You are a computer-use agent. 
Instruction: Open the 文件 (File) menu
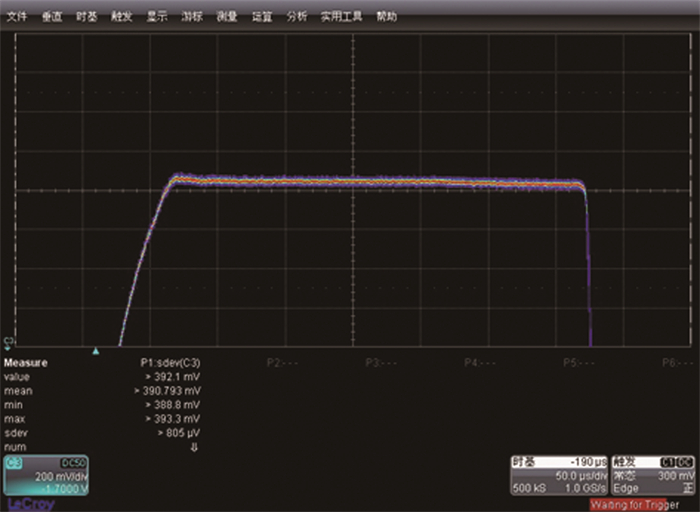[17, 17]
